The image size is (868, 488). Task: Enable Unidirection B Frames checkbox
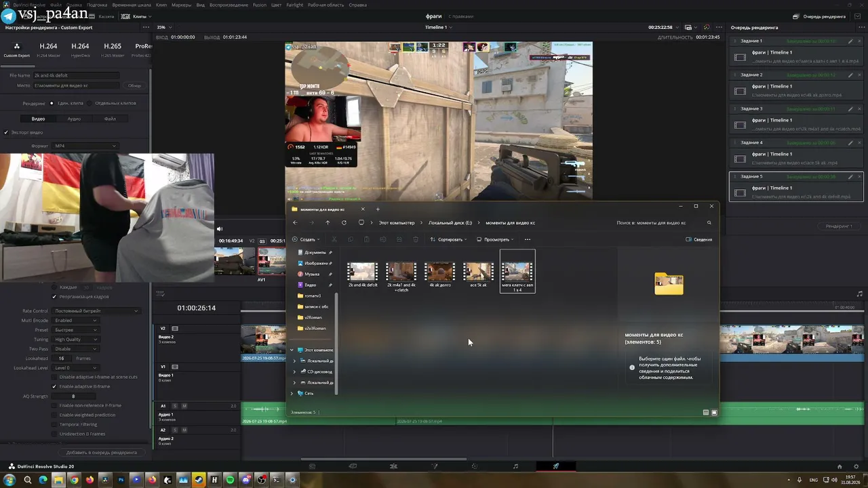click(54, 434)
